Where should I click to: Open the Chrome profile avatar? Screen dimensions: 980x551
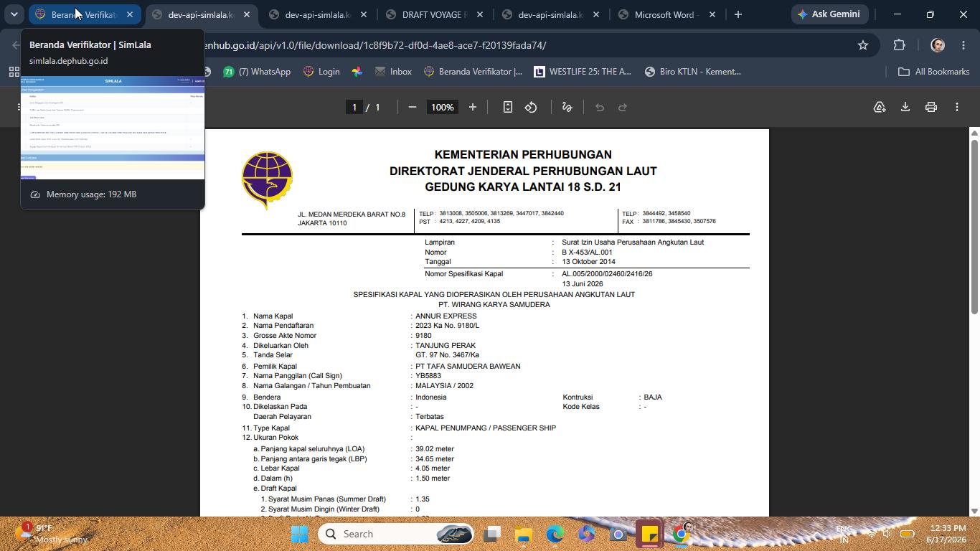[937, 45]
